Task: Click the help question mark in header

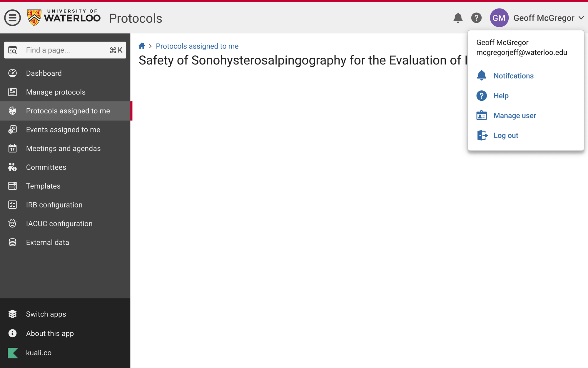Action: point(476,18)
